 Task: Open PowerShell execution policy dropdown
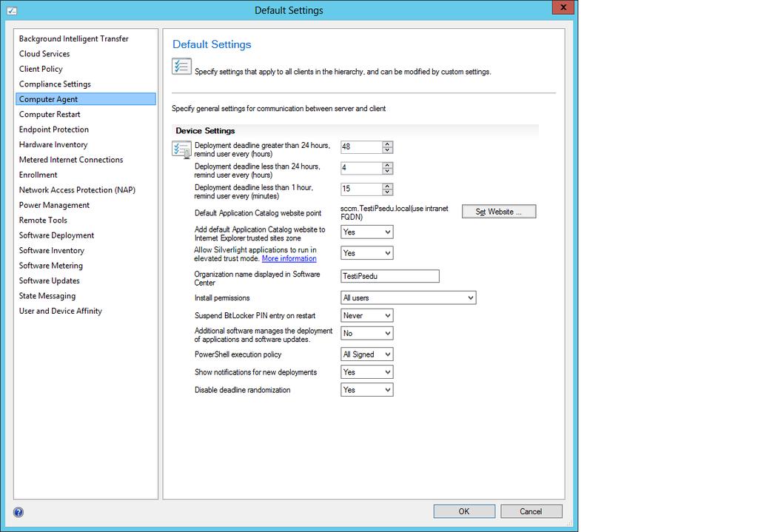[367, 354]
